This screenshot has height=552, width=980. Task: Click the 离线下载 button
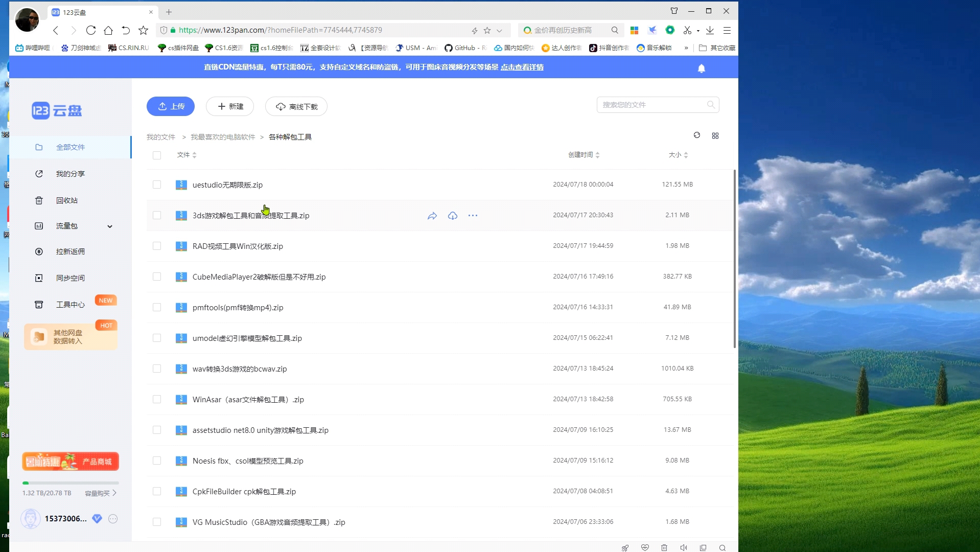pyautogui.click(x=296, y=106)
